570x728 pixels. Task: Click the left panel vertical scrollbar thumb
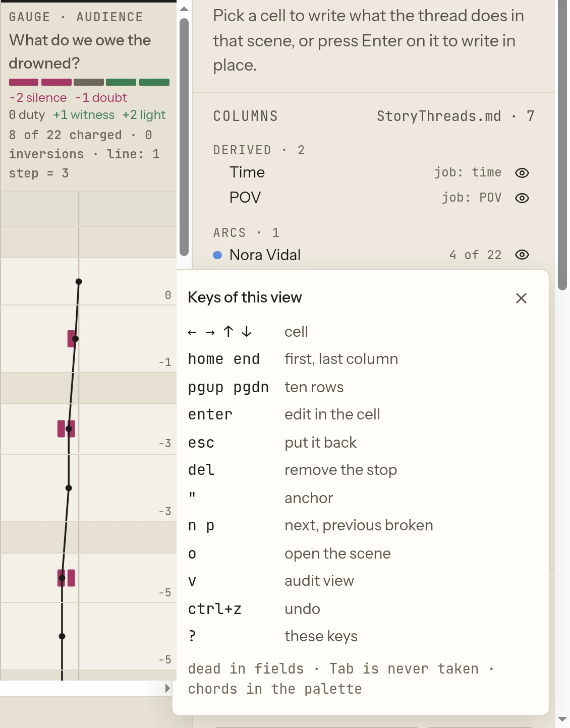[x=184, y=137]
